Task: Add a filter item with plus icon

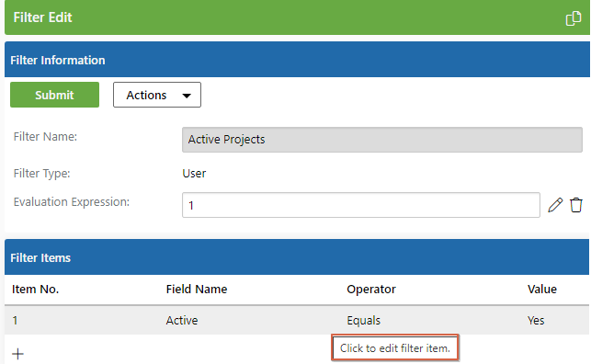Action: (17, 354)
